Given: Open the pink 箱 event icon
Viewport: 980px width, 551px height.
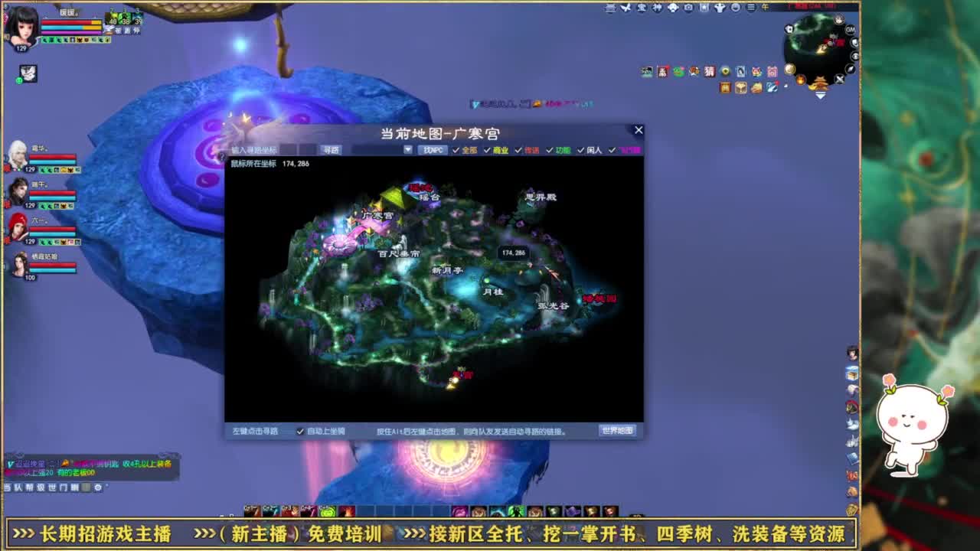Looking at the screenshot, I should pyautogui.click(x=772, y=71).
